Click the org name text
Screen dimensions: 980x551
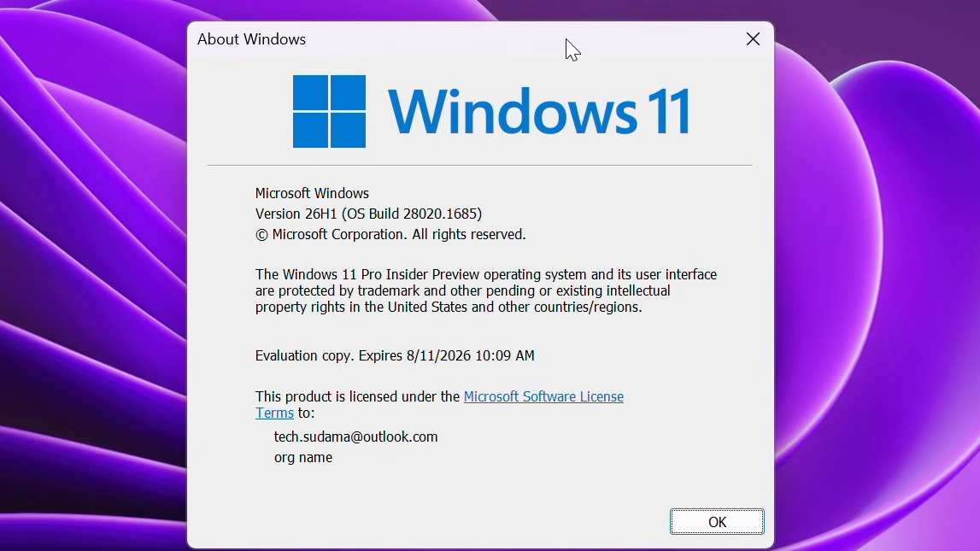tap(303, 458)
